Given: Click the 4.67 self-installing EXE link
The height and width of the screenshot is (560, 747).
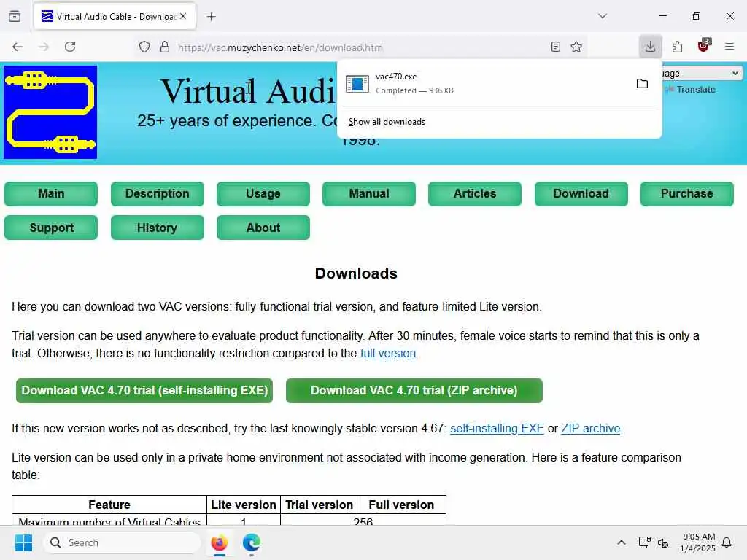Looking at the screenshot, I should point(497,429).
